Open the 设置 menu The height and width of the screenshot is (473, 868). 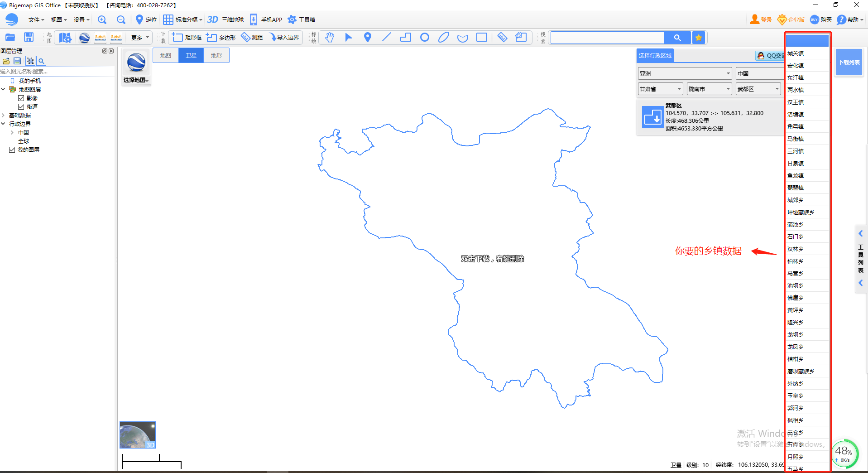(82, 19)
